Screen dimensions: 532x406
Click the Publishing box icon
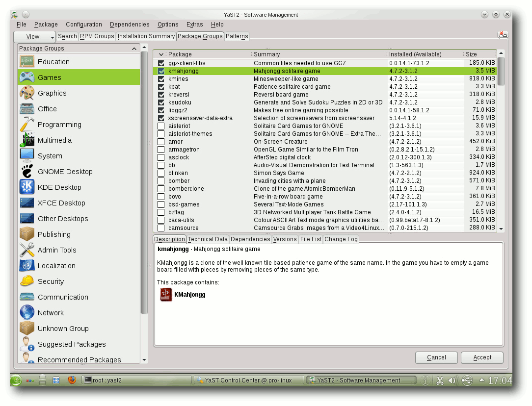[27, 234]
